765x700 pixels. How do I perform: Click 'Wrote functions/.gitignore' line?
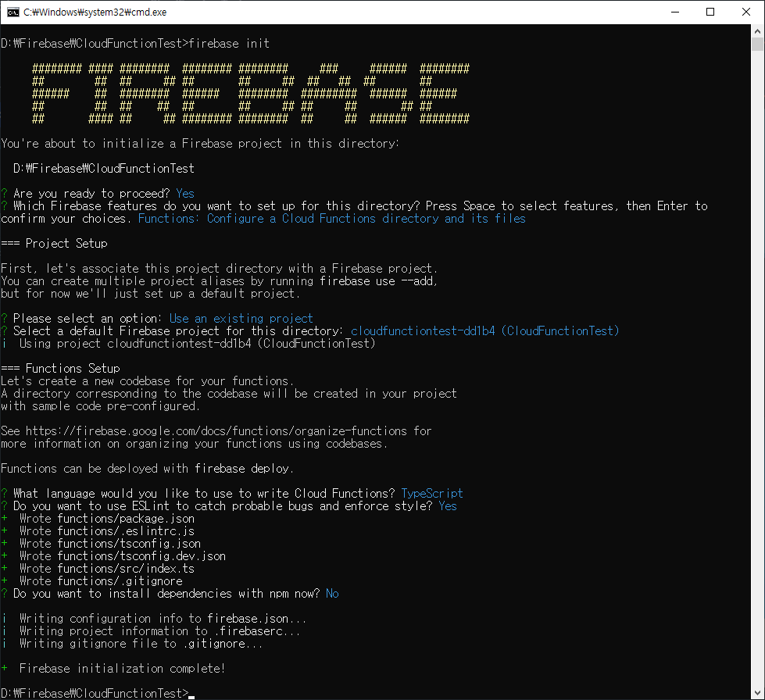tap(91, 581)
